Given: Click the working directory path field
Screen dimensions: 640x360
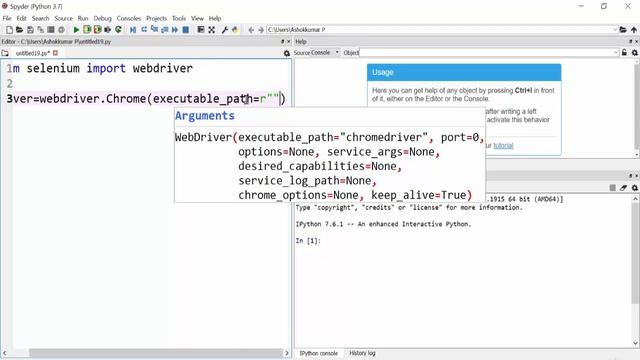Looking at the screenshot, I should coord(440,30).
